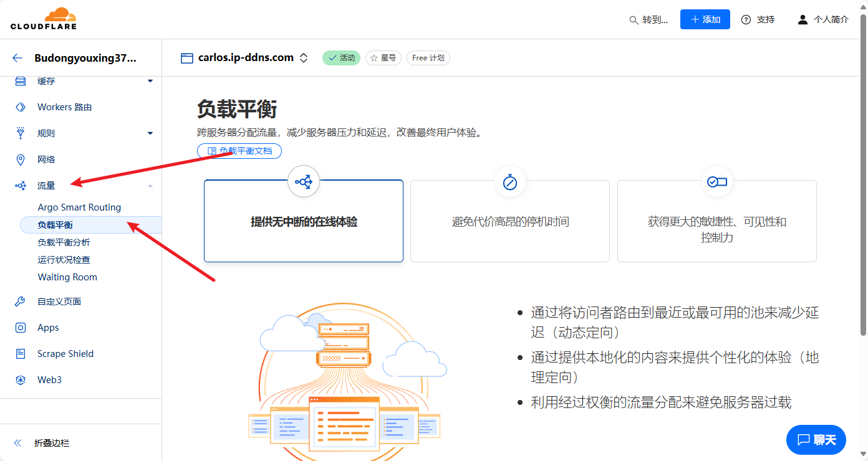Viewport: 868px width, 461px height.
Task: Select the 提供无中断的在线体验 card
Action: click(x=304, y=221)
